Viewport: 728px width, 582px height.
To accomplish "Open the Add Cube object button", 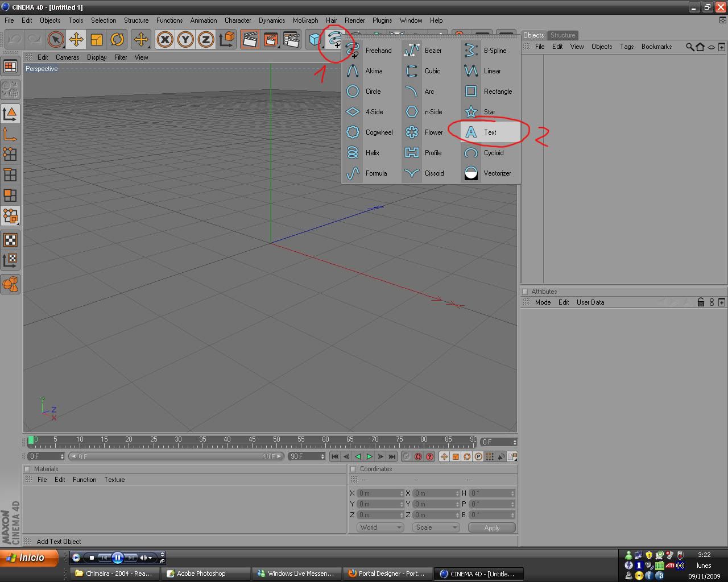I will [x=315, y=39].
